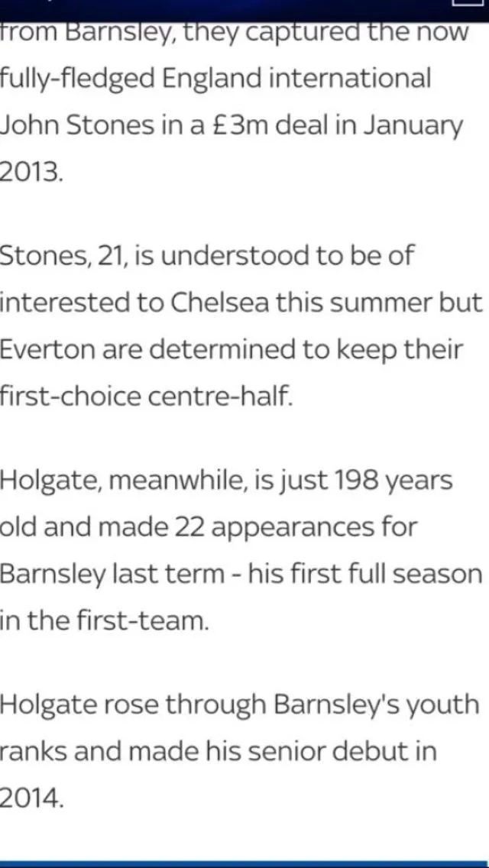Screen dimensions: 489x868
Task: Click the phrase "fully-fledged England international"
Action: pos(215,79)
